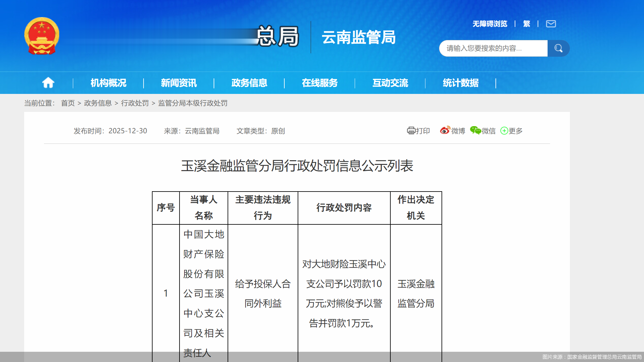
Task: Click the home icon in navigation bar
Action: [x=48, y=83]
